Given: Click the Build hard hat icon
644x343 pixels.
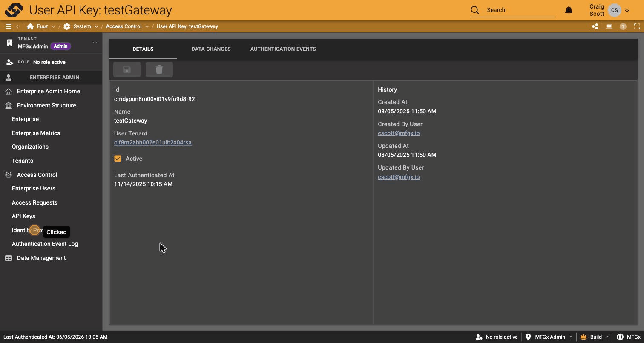Looking at the screenshot, I should (x=584, y=337).
